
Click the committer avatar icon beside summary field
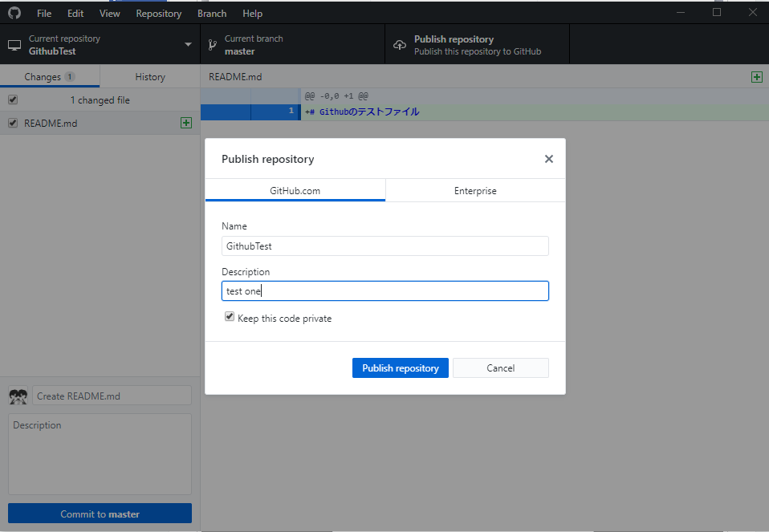click(18, 396)
